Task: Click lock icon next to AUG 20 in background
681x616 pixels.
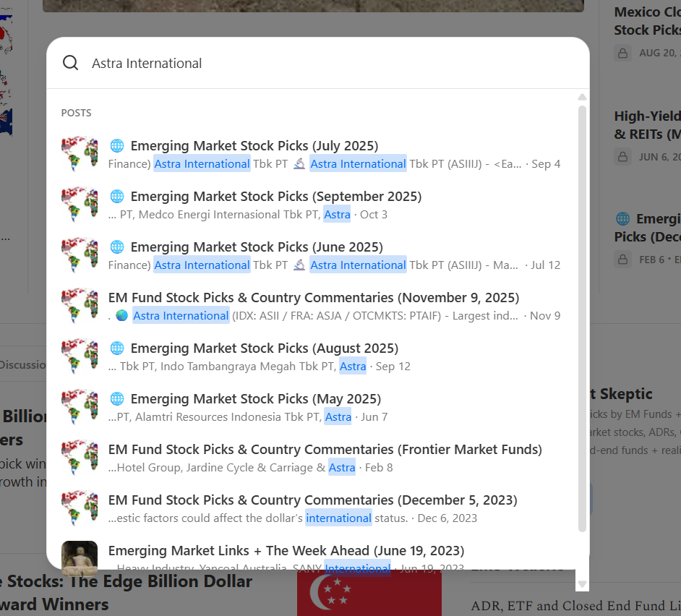Action: click(622, 53)
